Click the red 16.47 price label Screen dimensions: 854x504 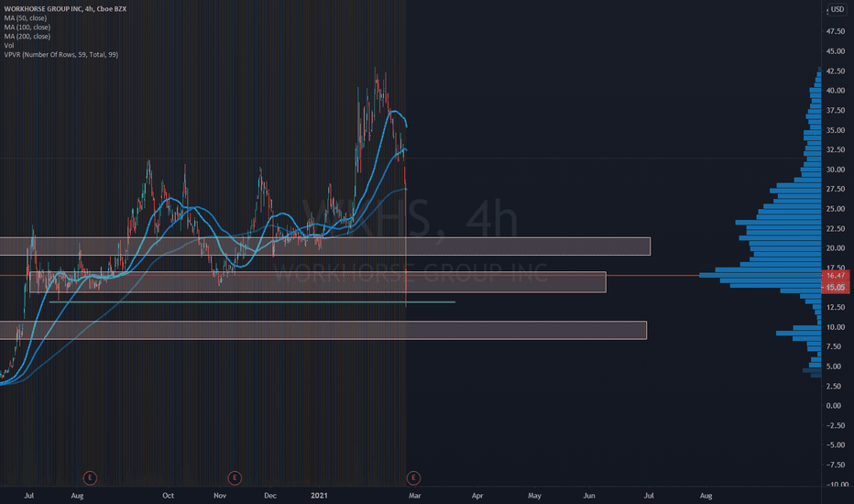pos(836,276)
